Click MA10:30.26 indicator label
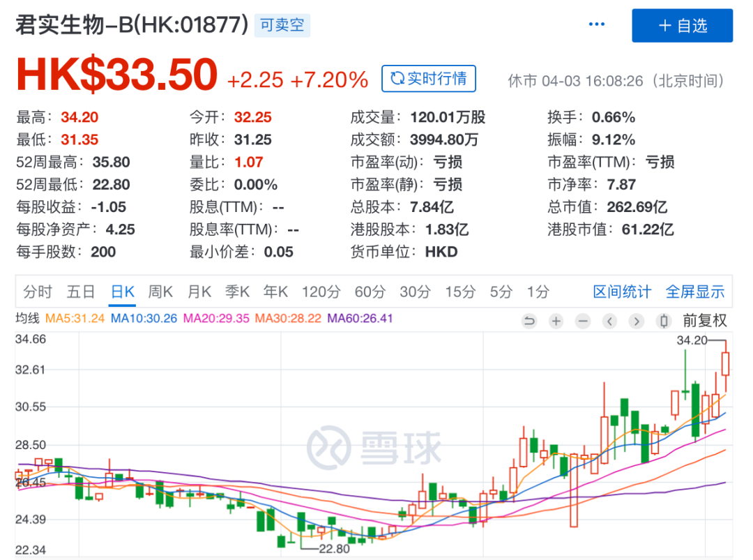Viewport: 753px width, 560px height. (144, 319)
